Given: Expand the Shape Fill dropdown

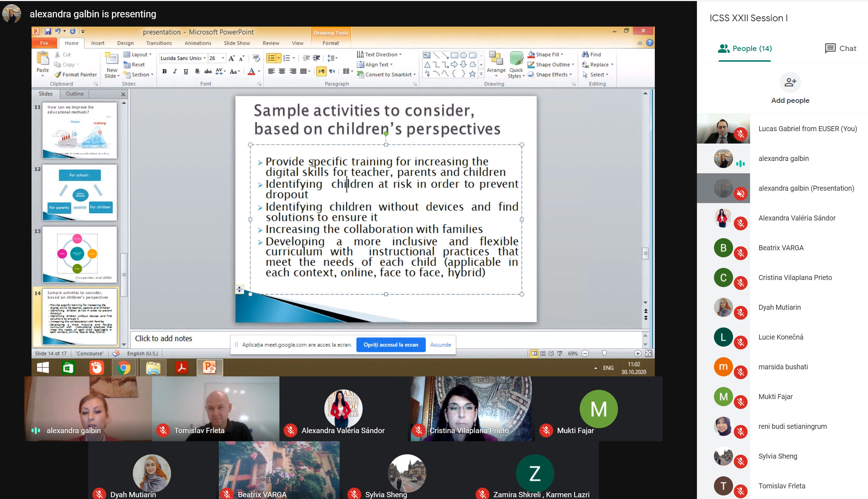Looking at the screenshot, I should pos(562,54).
